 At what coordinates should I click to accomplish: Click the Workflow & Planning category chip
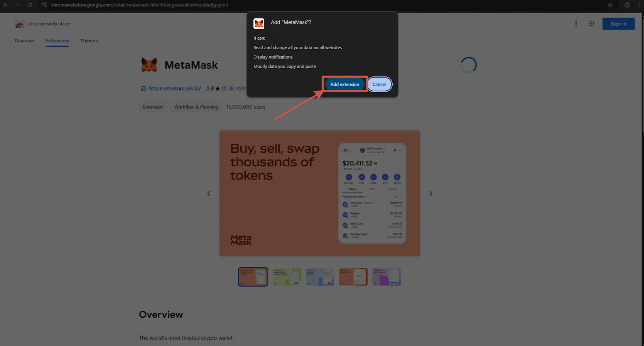[x=196, y=107]
